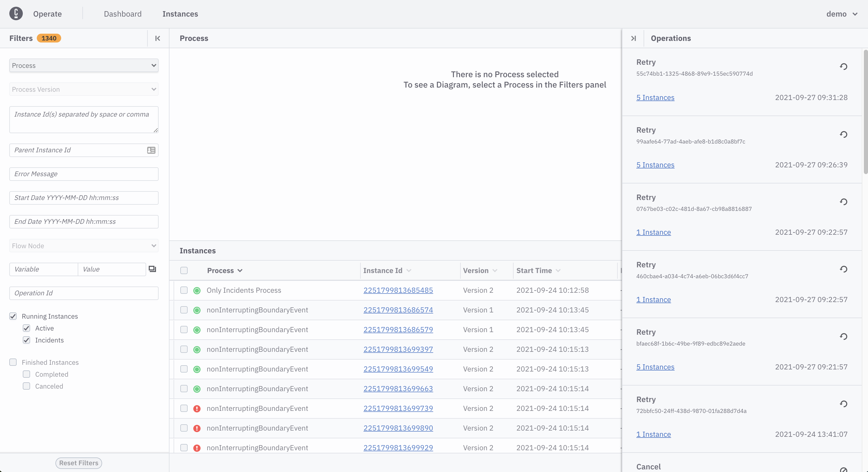The width and height of the screenshot is (868, 472).
Task: Click green active status icon for Only Incidents Process
Action: [197, 290]
